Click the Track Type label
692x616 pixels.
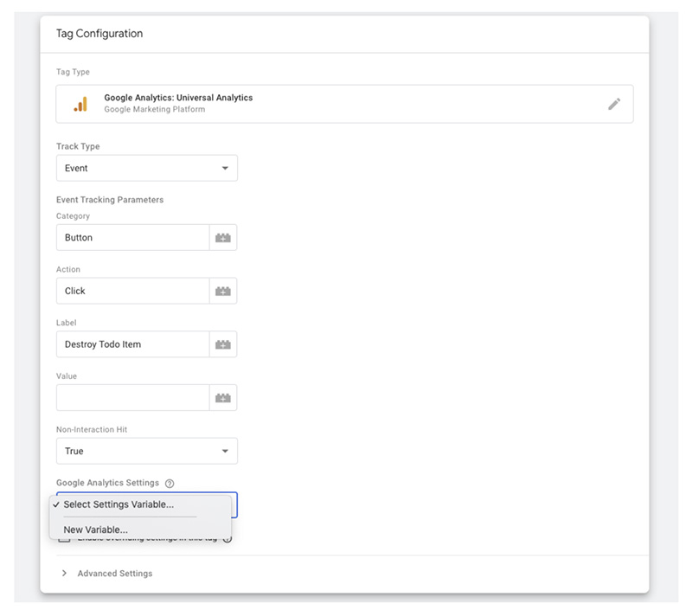pyautogui.click(x=78, y=146)
